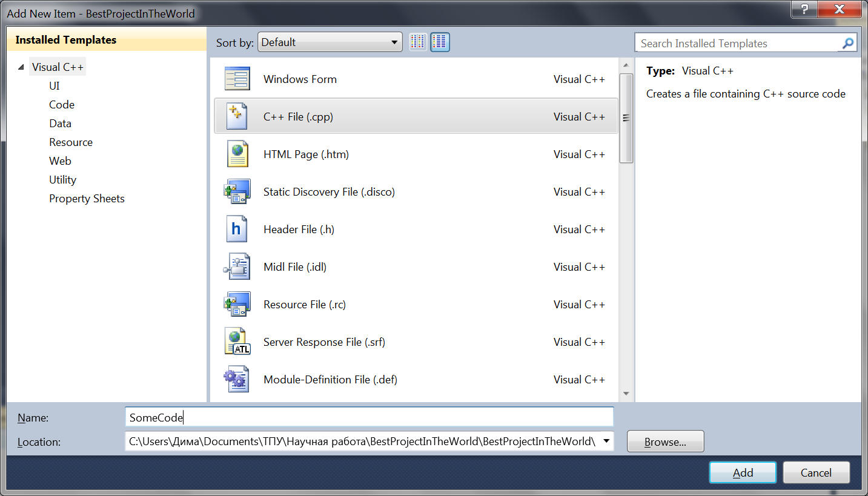Select the Visual C++ category
The width and height of the screenshot is (868, 496).
pos(58,67)
